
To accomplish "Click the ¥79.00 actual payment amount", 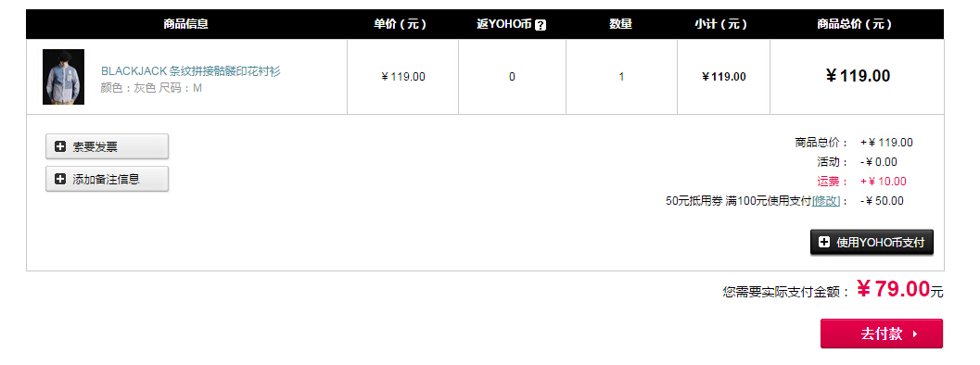I will click(893, 289).
